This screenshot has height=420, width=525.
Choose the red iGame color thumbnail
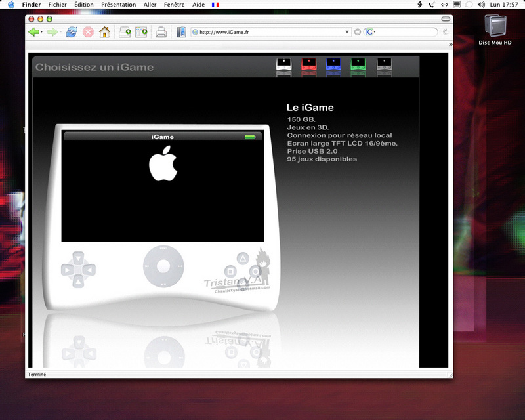click(x=308, y=64)
